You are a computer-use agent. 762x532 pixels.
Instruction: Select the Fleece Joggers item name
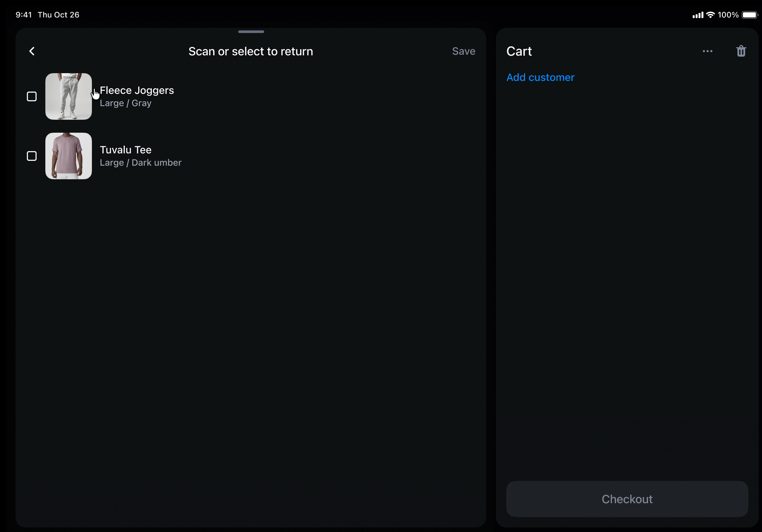137,90
